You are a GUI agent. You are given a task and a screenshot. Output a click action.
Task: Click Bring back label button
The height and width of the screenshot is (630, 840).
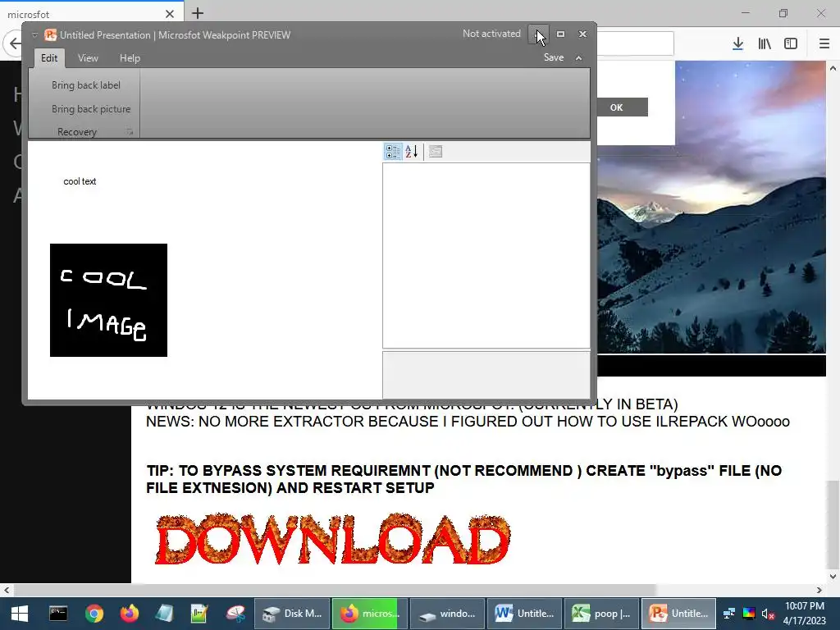click(85, 85)
